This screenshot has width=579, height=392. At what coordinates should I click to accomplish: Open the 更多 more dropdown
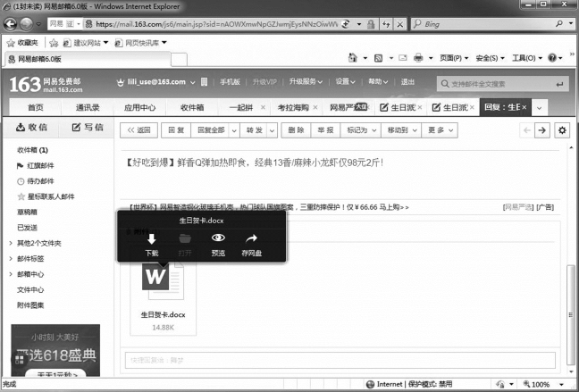(440, 130)
